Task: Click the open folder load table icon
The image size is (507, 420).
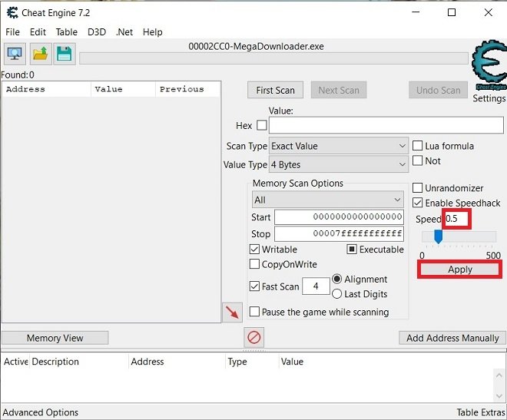Action: 41,54
